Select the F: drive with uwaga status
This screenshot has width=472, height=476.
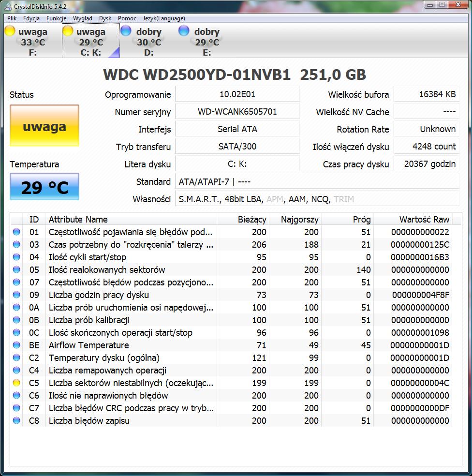32,42
